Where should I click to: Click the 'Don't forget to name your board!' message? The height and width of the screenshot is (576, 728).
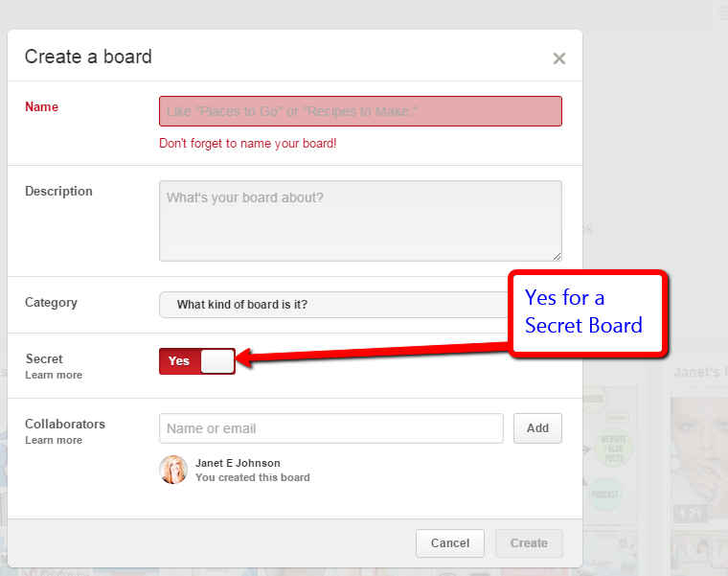(x=248, y=143)
